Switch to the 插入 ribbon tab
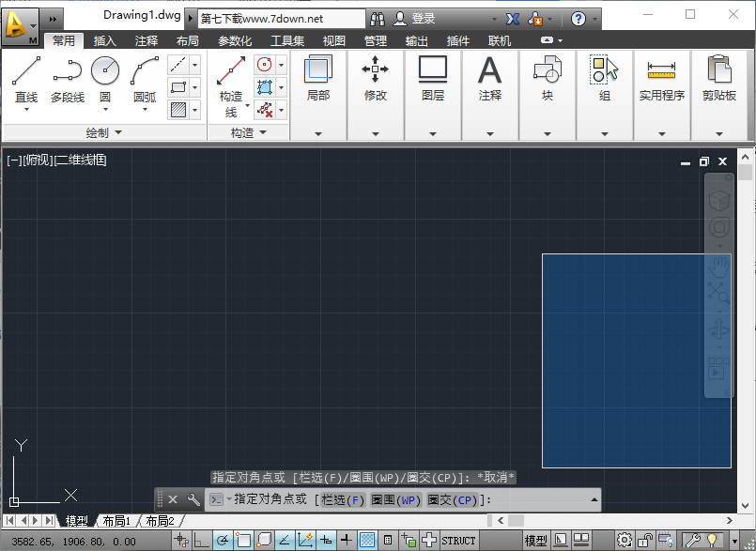 [x=103, y=40]
